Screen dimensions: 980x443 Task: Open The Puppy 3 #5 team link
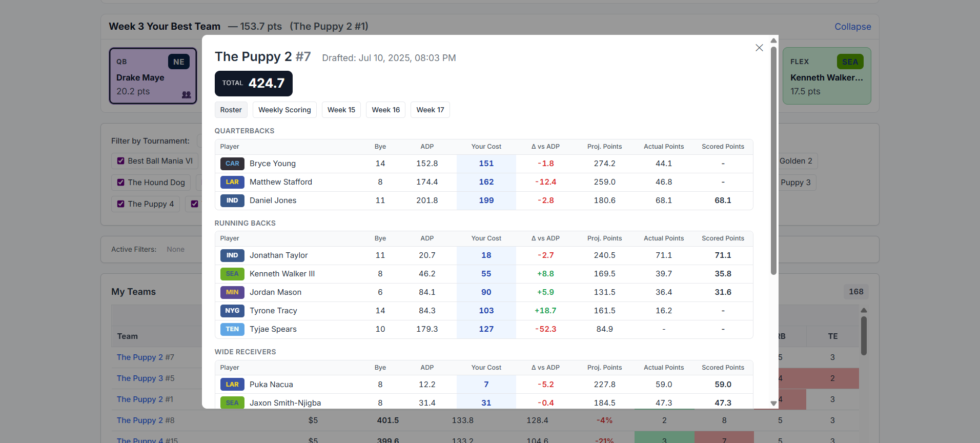[146, 378]
